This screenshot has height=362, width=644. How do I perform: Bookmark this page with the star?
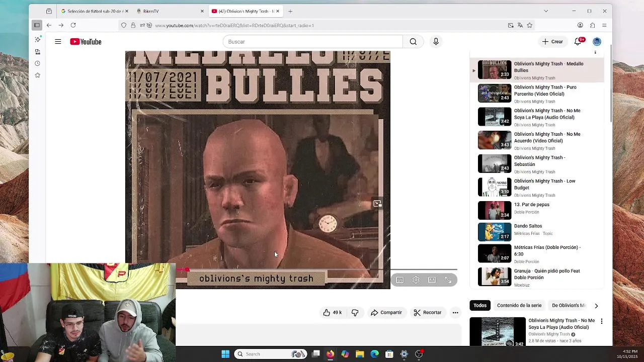pos(530,25)
